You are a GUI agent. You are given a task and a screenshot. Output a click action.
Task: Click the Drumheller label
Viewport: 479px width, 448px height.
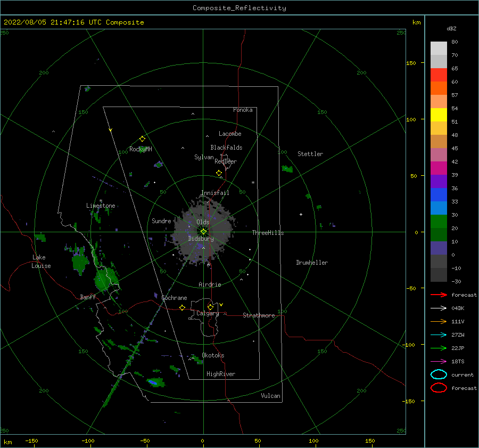click(x=312, y=263)
